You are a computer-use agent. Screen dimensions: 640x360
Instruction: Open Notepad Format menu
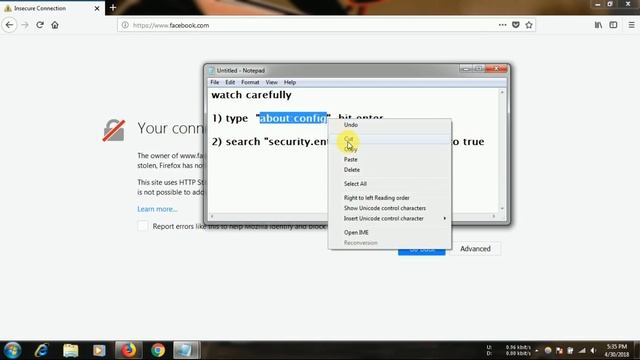(x=250, y=82)
